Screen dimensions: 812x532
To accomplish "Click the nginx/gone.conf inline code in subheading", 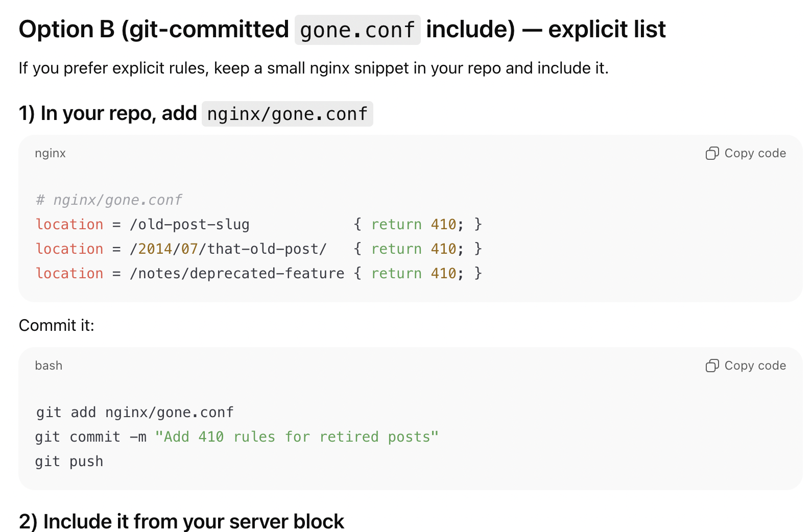I will tap(287, 114).
